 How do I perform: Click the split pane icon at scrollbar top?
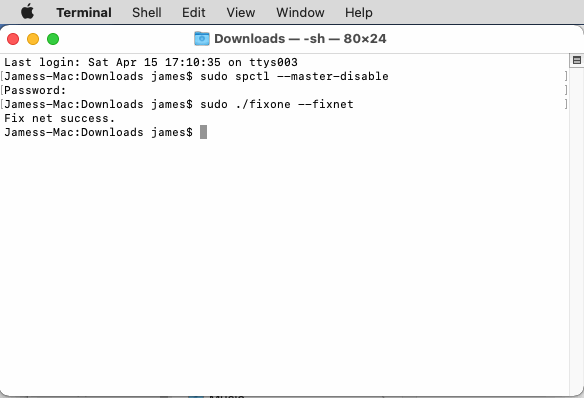point(577,60)
